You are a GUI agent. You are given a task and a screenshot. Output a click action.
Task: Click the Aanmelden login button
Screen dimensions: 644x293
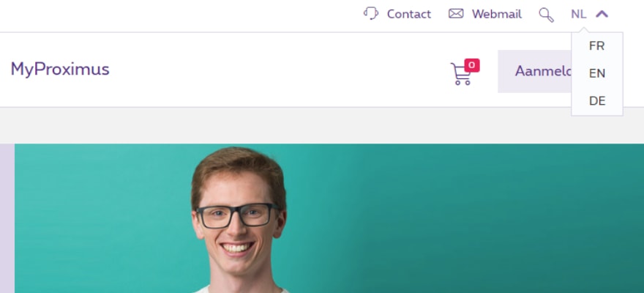[534, 72]
